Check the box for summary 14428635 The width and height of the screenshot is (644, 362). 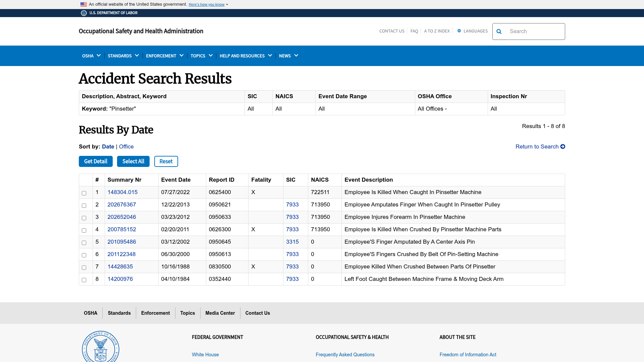(84, 267)
